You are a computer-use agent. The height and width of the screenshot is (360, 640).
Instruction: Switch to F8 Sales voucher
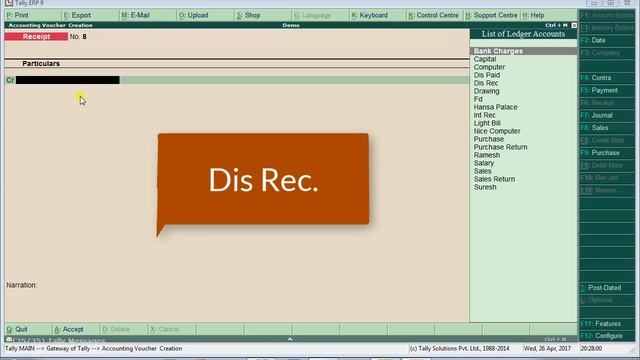pos(607,128)
